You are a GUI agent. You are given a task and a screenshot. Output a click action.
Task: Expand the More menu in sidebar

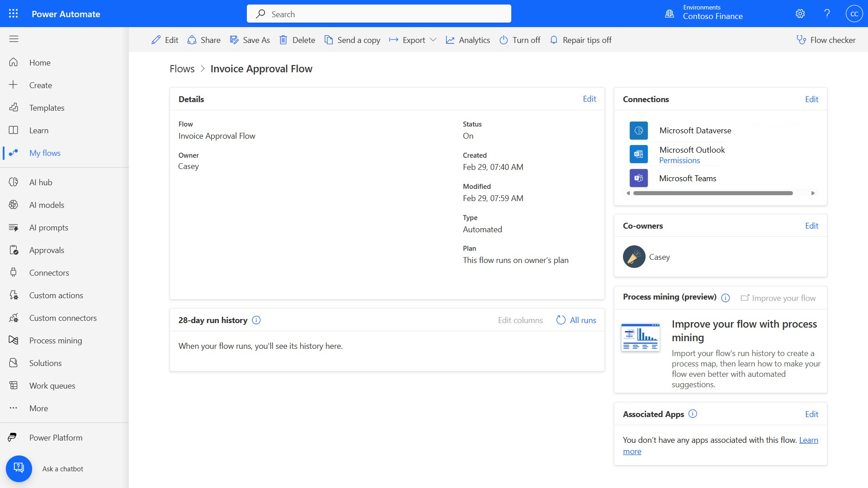38,408
